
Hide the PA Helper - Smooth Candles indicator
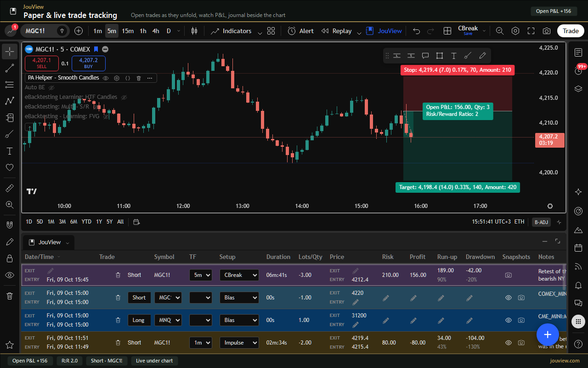point(106,78)
